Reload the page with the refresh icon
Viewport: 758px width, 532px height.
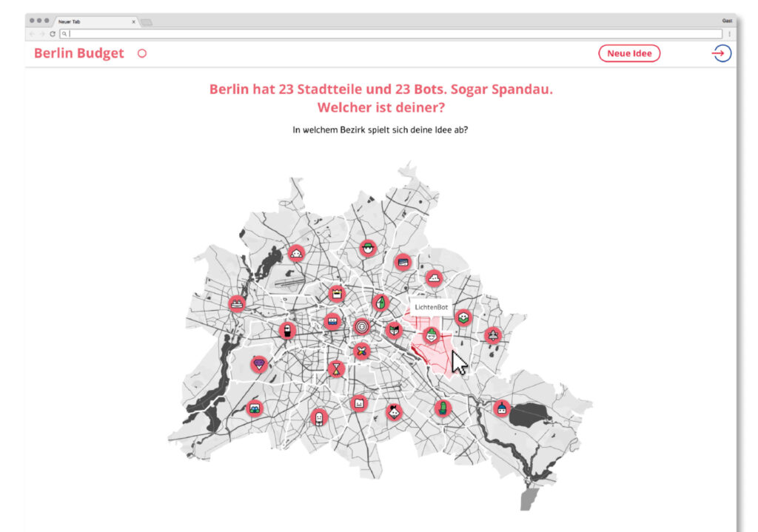pyautogui.click(x=53, y=34)
